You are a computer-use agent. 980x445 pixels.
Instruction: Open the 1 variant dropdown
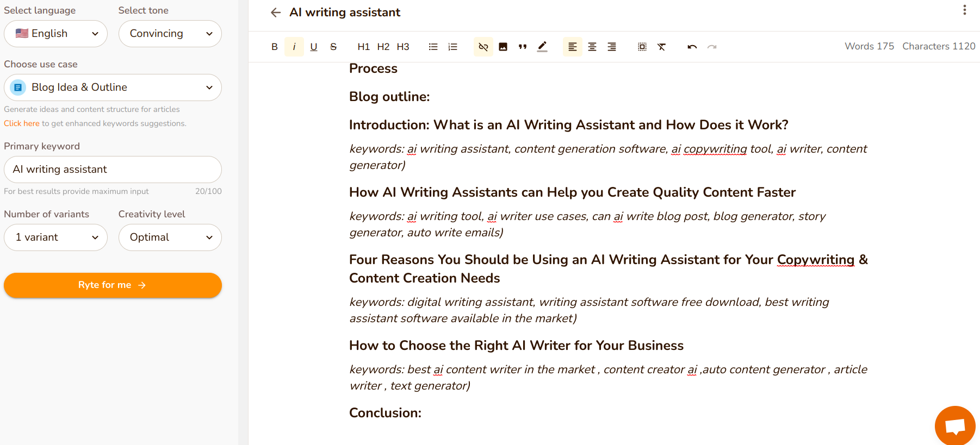[x=55, y=237]
